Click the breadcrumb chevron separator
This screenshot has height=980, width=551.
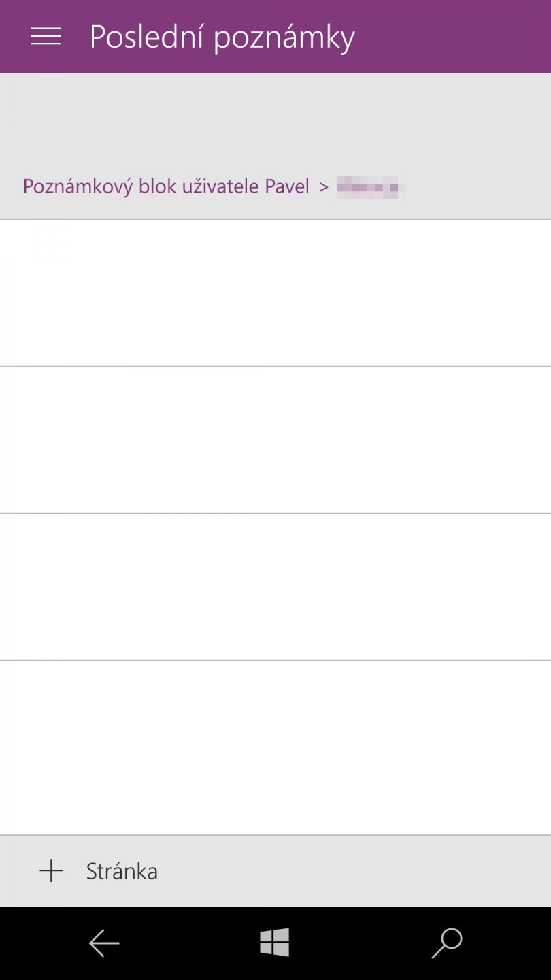pos(324,186)
